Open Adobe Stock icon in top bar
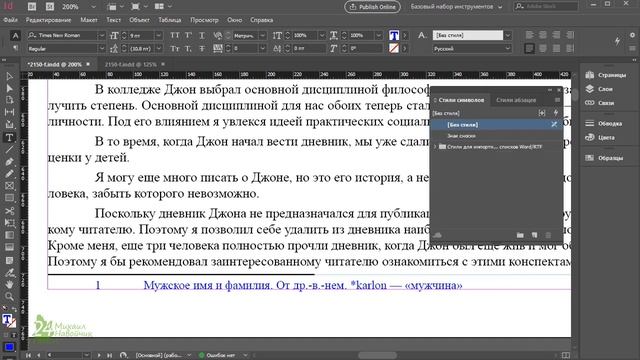Image resolution: width=640 pixels, height=360 pixels. click(50, 7)
